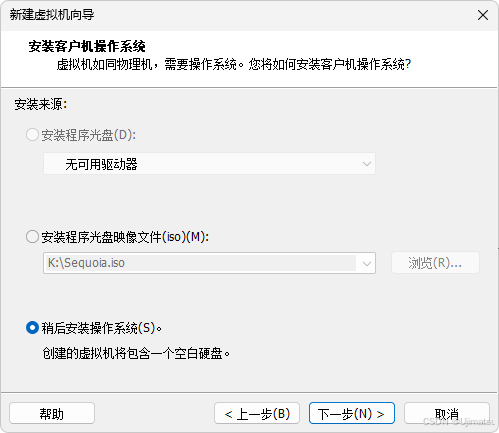
Task: Click the 安装程序光盘映像文件(iso)(M) label text
Action: click(x=125, y=237)
